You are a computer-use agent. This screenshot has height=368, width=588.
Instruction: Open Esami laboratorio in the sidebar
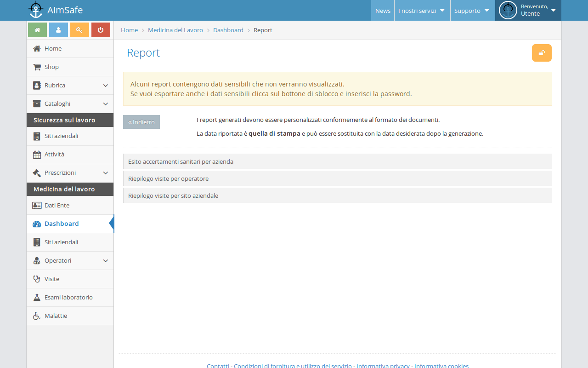pos(70,297)
